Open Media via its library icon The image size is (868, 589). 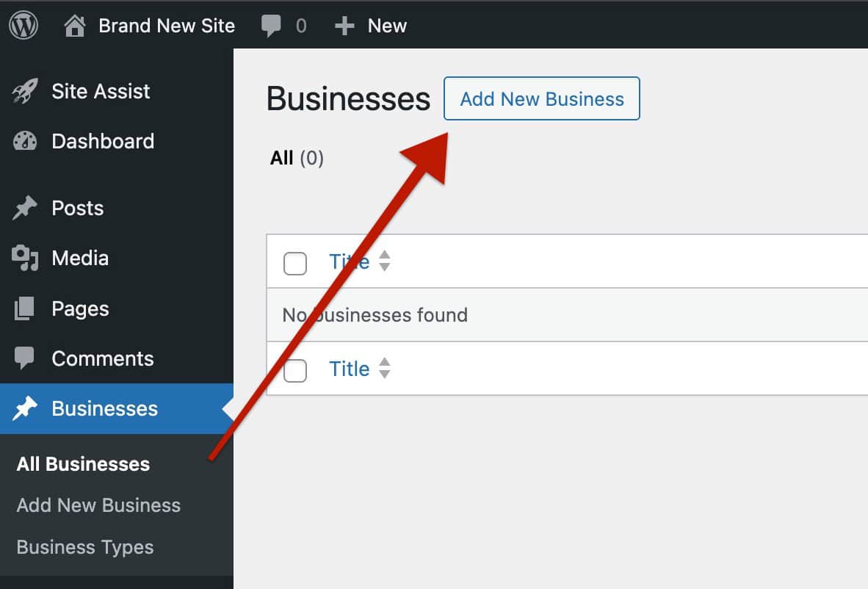click(24, 257)
